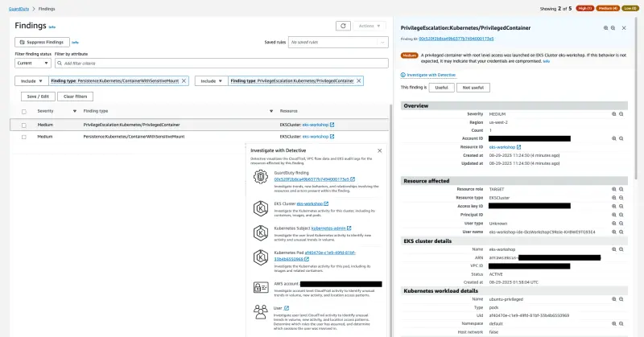This screenshot has height=337, width=644.
Task: Mark this finding as Useful
Action: click(441, 86)
